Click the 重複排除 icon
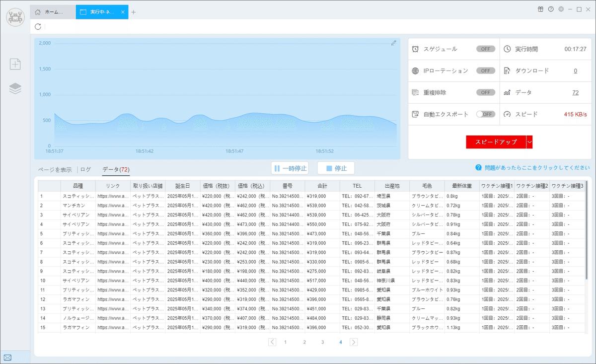Viewport: 596px width, 364px height. 416,92
